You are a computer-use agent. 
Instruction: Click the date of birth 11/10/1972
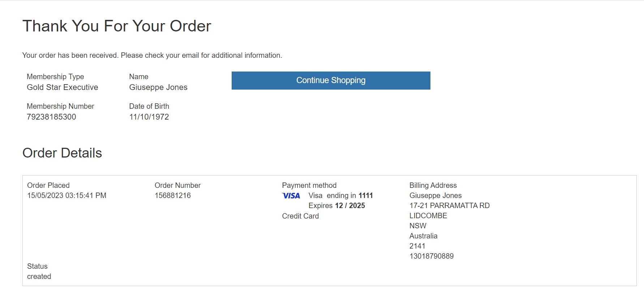point(149,117)
